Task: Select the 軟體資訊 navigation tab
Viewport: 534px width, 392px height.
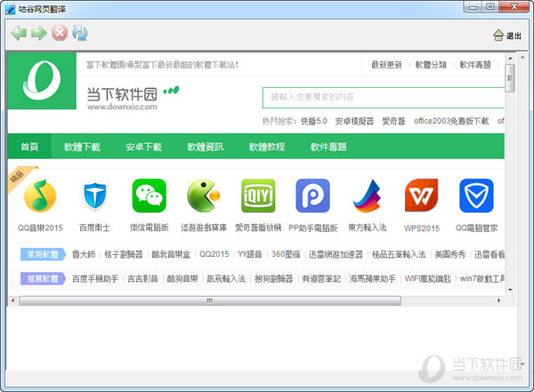Action: (x=206, y=147)
